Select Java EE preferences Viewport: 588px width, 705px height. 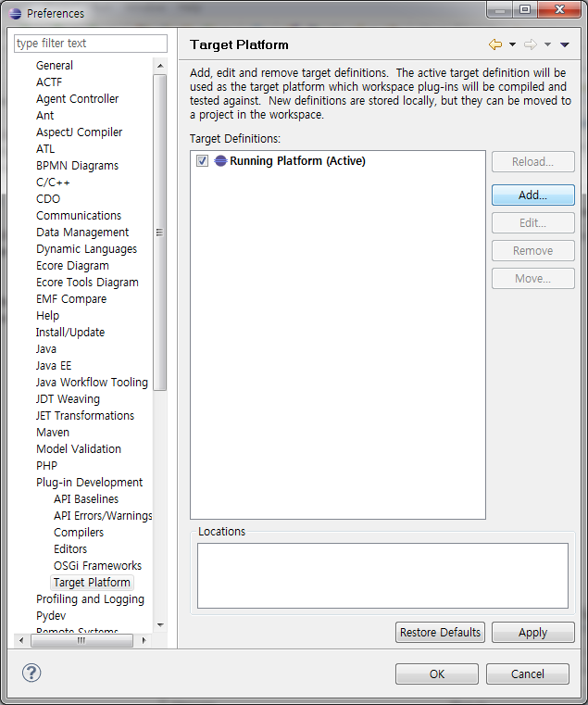point(54,366)
